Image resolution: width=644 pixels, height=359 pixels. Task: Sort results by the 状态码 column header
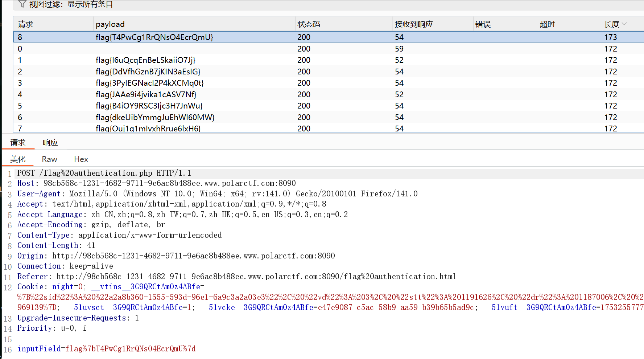pyautogui.click(x=309, y=24)
